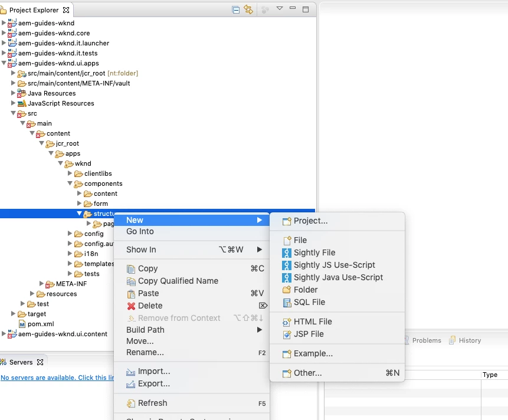Click the pom.xml Maven file icon
This screenshot has height=420, width=508.
[22, 324]
